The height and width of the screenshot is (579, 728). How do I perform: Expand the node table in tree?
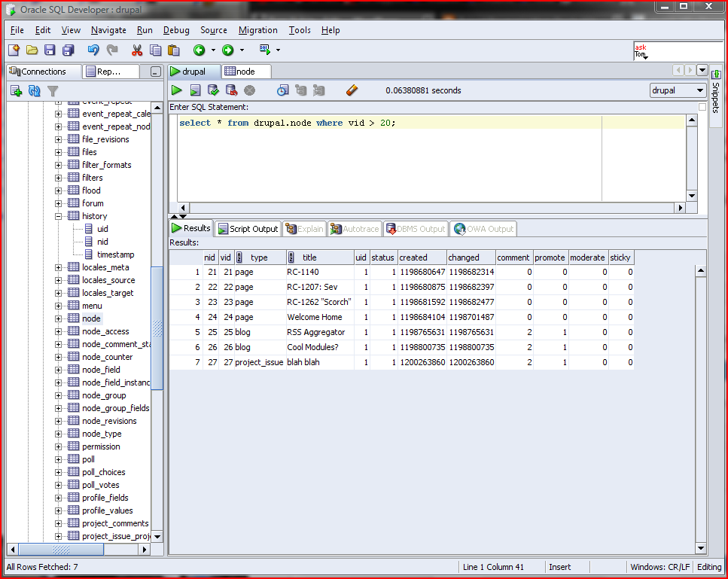[58, 318]
